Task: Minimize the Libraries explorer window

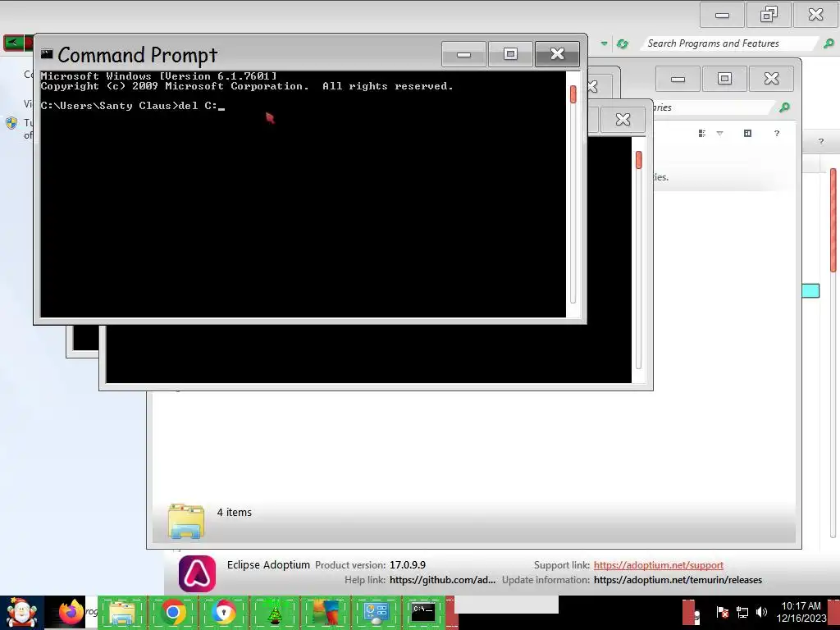Action: (678, 79)
